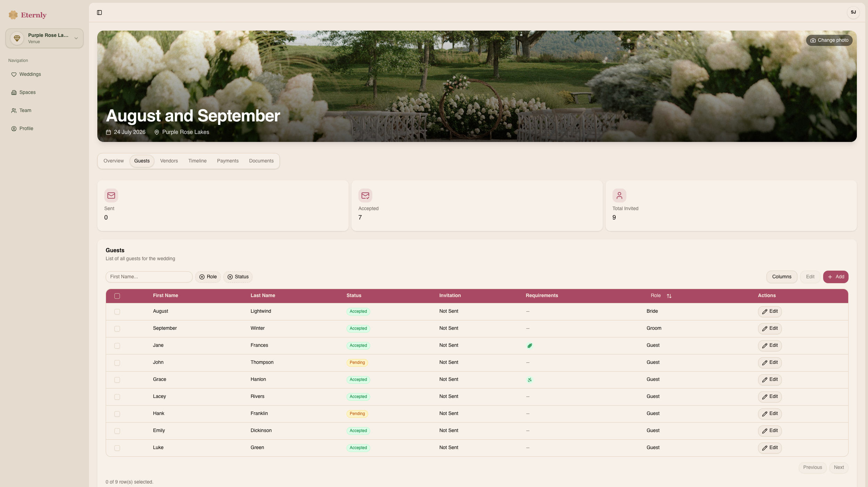This screenshot has width=868, height=487.
Task: Open the SJ user avatar
Action: pyautogui.click(x=853, y=12)
